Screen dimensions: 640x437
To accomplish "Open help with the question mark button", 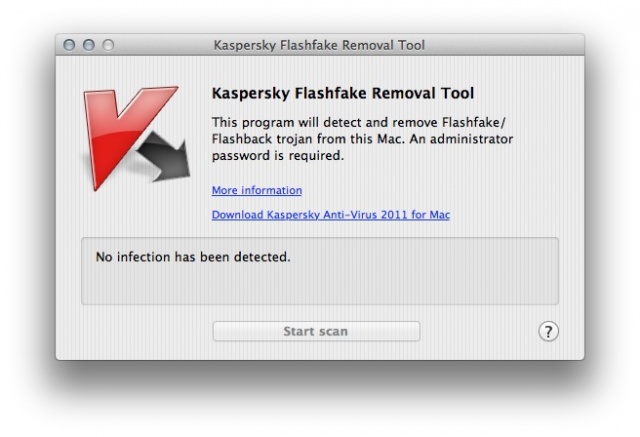I will click(x=548, y=331).
